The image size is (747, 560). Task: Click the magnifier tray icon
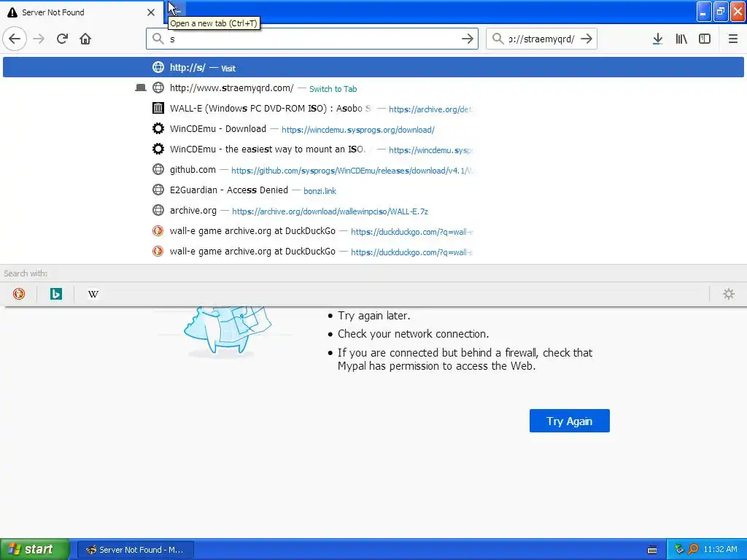pyautogui.click(x=693, y=550)
